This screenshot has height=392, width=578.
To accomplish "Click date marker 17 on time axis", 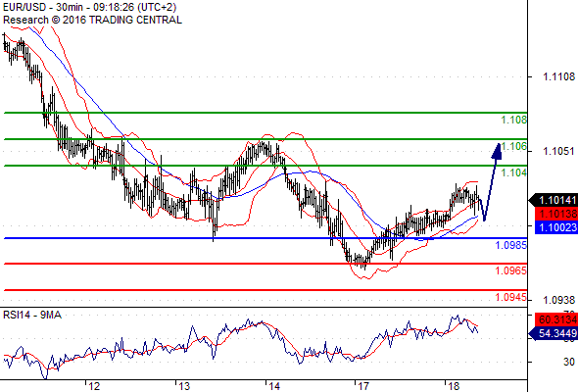I will [x=363, y=386].
